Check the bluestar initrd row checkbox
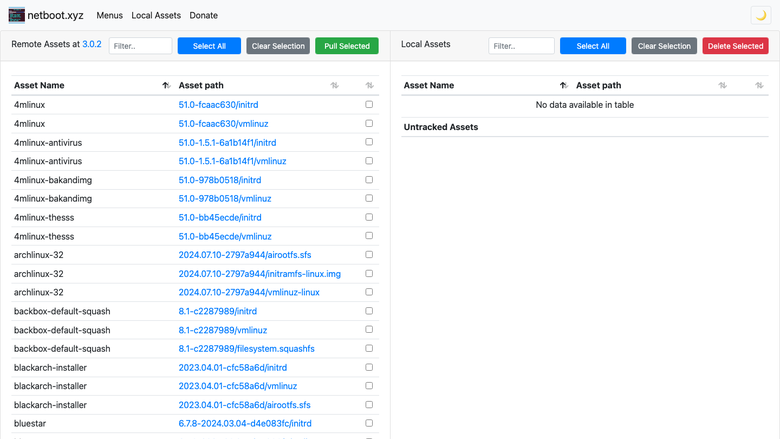This screenshot has width=780, height=439. pos(369,423)
